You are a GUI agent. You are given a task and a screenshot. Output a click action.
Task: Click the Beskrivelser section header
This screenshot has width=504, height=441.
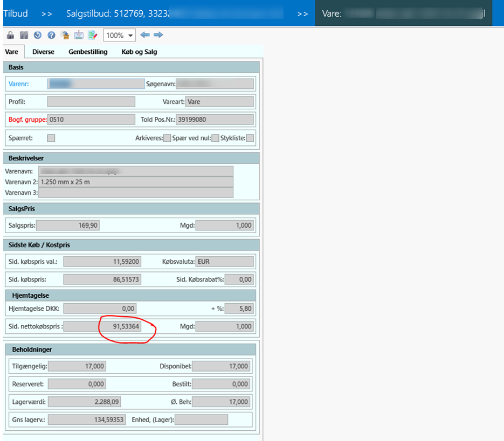coord(132,158)
